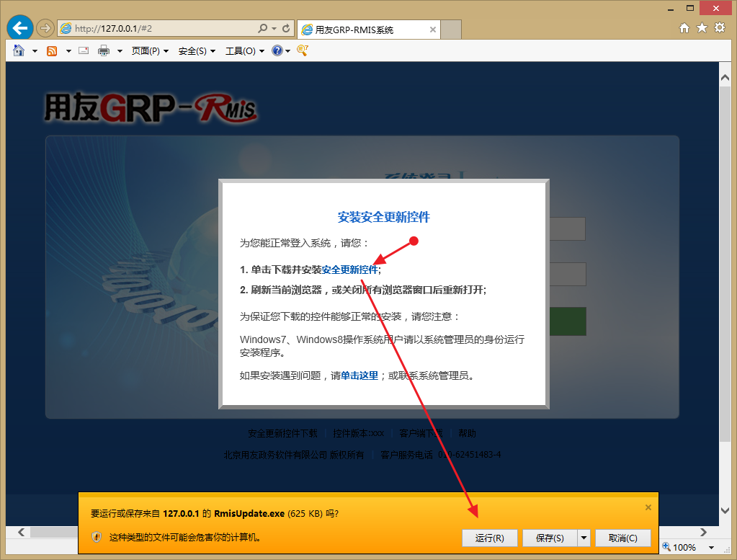Screen dimensions: 737x560
Task: Click the 单击这里 help link
Action: (x=359, y=375)
